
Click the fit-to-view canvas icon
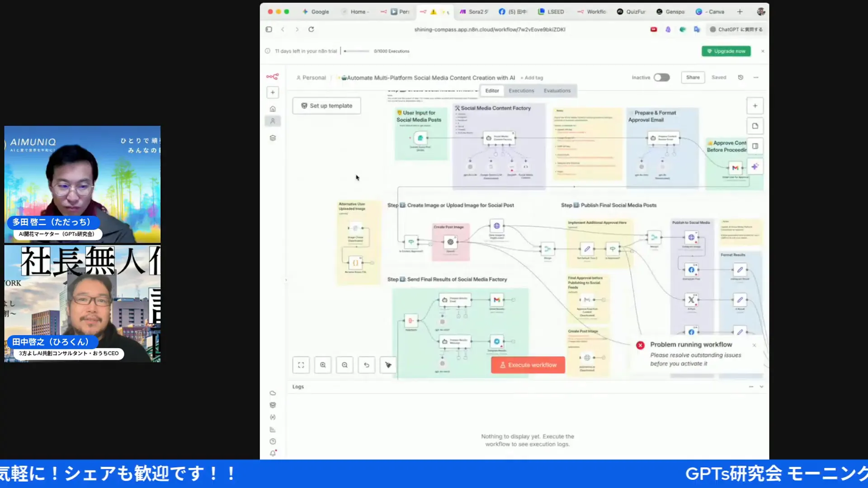coord(301,365)
